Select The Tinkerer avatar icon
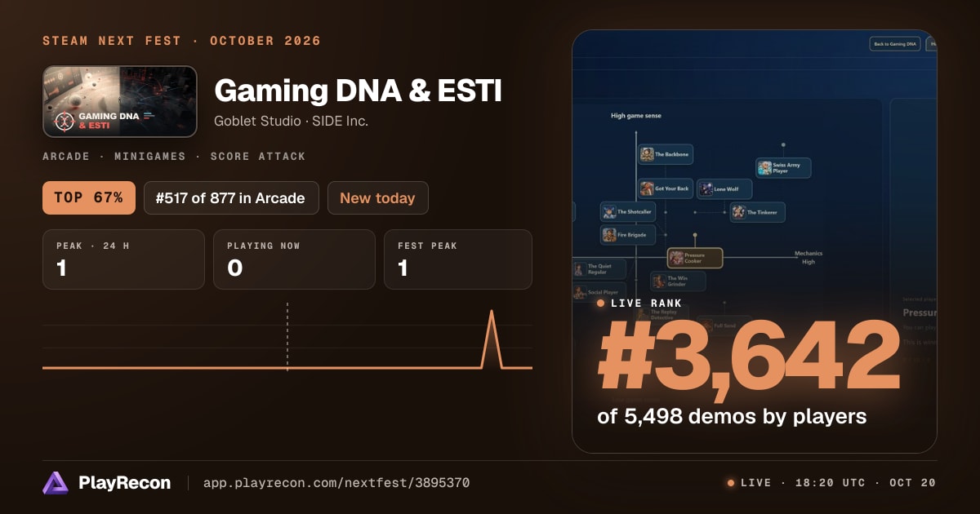This screenshot has width=980, height=514. tap(738, 212)
